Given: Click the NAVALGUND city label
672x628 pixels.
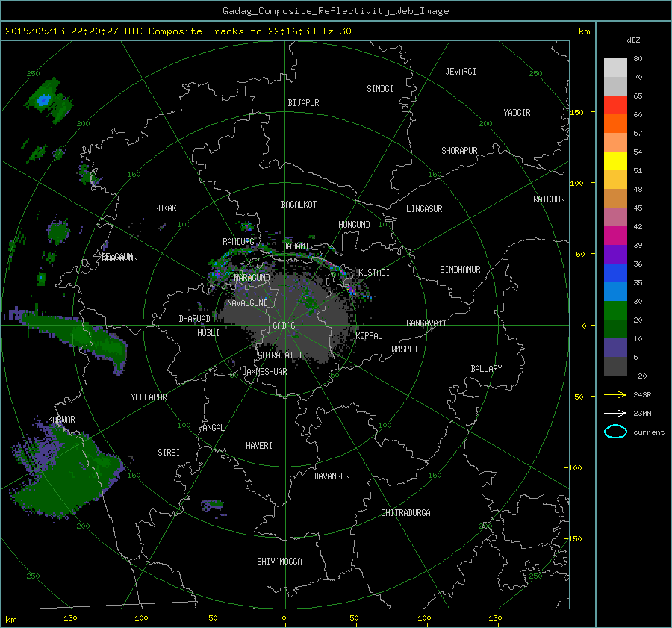Looking at the screenshot, I should tap(247, 302).
